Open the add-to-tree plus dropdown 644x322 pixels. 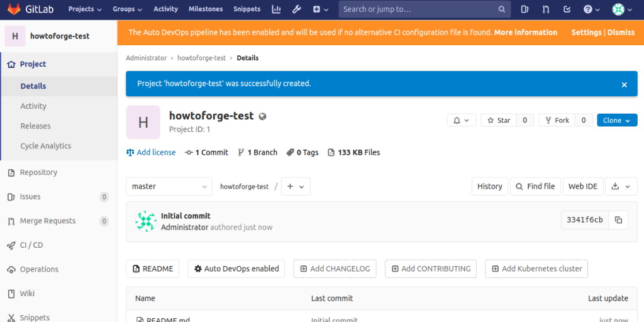(x=296, y=186)
